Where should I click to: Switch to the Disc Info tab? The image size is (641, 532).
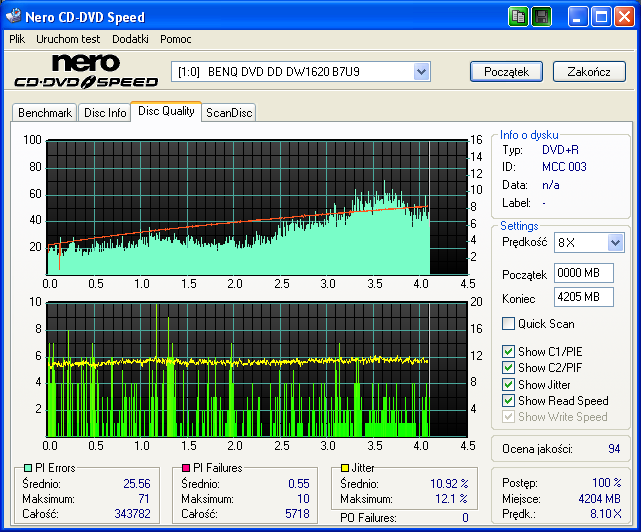pyautogui.click(x=105, y=113)
